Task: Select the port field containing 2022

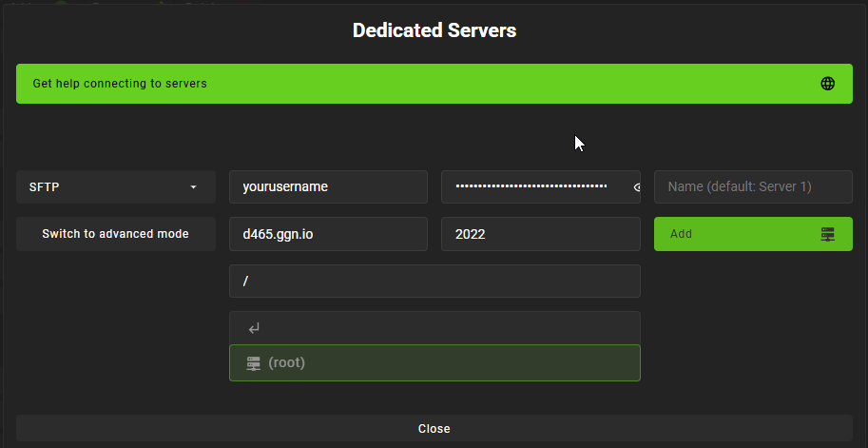Action: click(540, 234)
